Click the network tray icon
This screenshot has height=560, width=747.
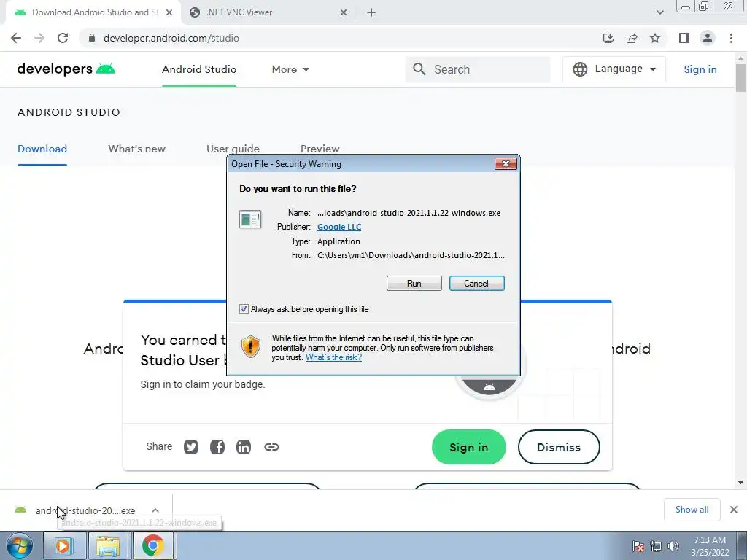tap(656, 546)
